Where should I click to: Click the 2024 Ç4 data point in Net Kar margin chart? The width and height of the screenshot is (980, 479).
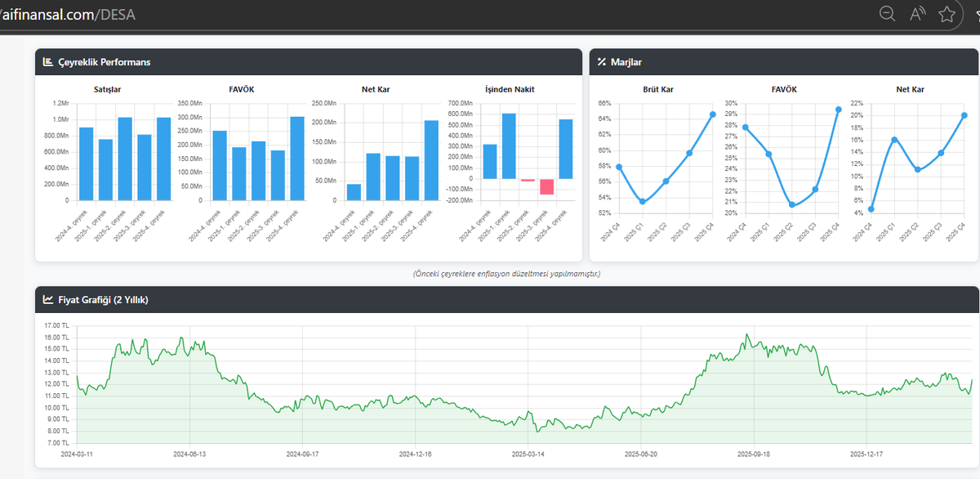tap(871, 208)
